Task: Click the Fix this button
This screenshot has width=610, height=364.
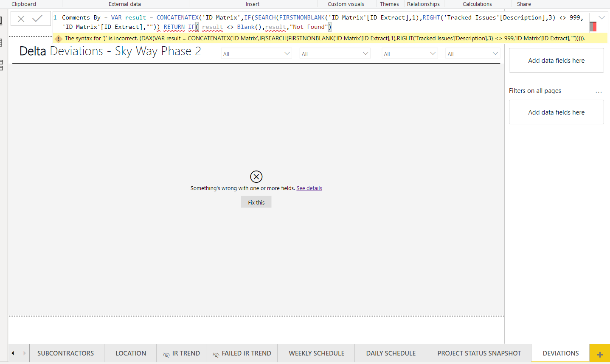Action: click(x=256, y=202)
